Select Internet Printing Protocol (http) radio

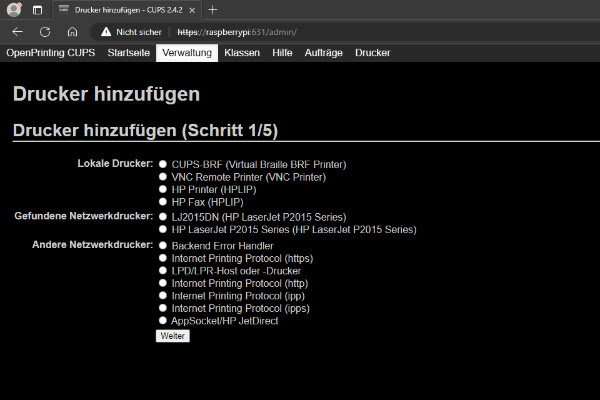[163, 283]
